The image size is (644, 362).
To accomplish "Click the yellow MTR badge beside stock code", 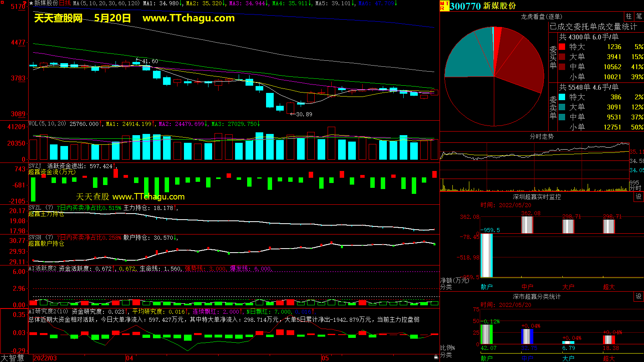I will coord(444,6).
